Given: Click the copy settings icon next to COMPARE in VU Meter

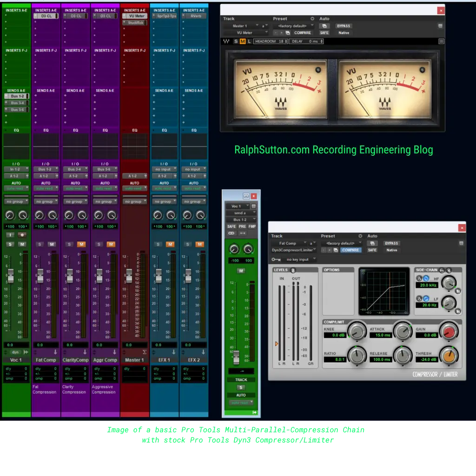Looking at the screenshot, I should coord(288,33).
